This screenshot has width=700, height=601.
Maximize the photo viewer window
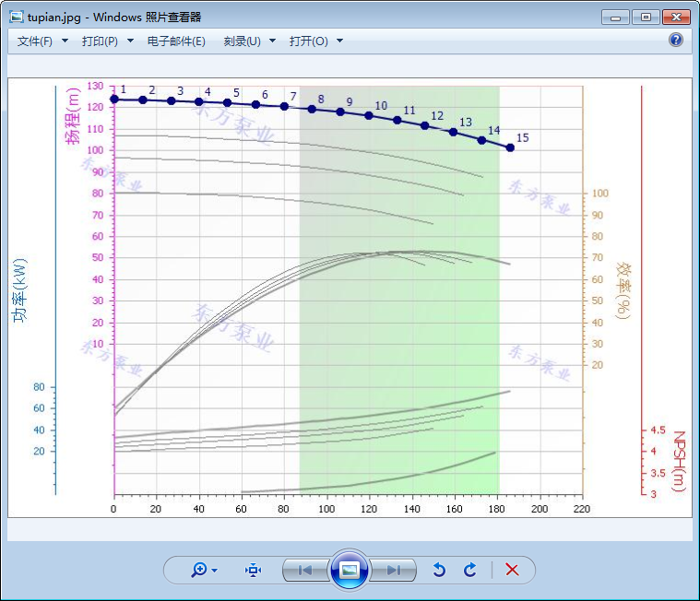(x=646, y=18)
